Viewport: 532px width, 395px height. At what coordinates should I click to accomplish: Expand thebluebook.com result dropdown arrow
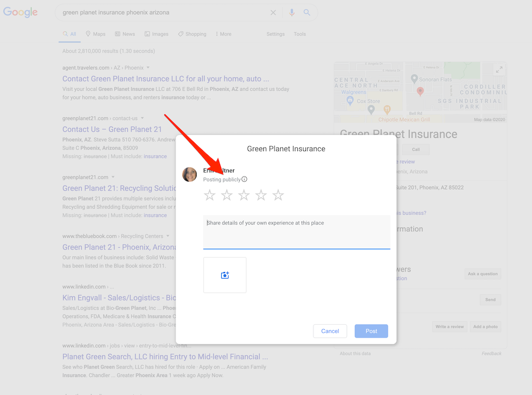point(168,236)
